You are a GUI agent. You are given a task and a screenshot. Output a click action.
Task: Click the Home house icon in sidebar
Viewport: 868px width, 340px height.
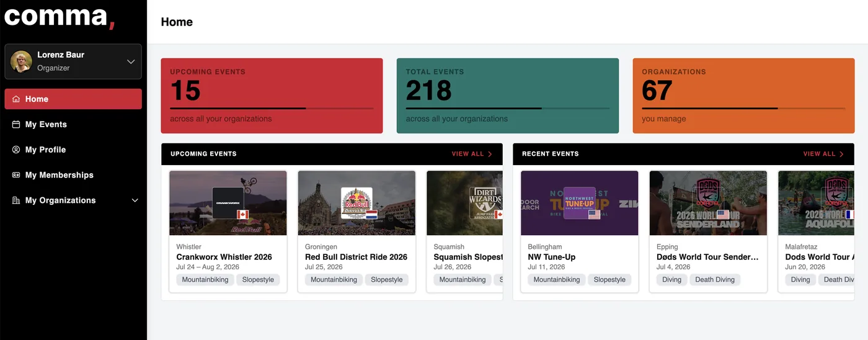point(16,99)
